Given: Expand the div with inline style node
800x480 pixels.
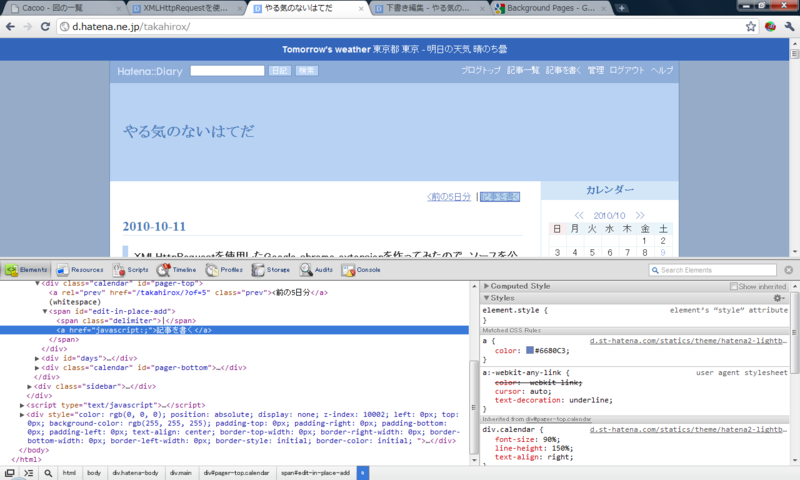Looking at the screenshot, I should [x=22, y=414].
